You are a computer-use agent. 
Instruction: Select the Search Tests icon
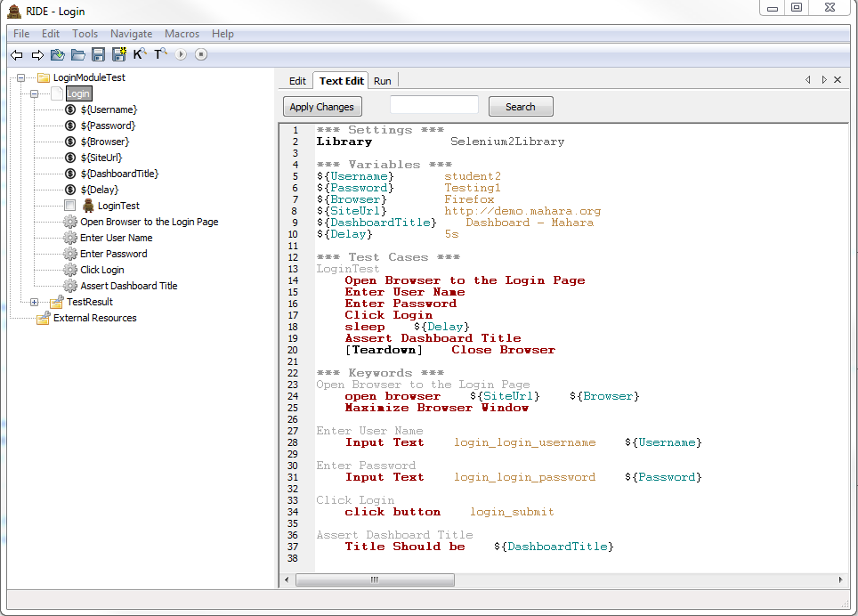162,54
